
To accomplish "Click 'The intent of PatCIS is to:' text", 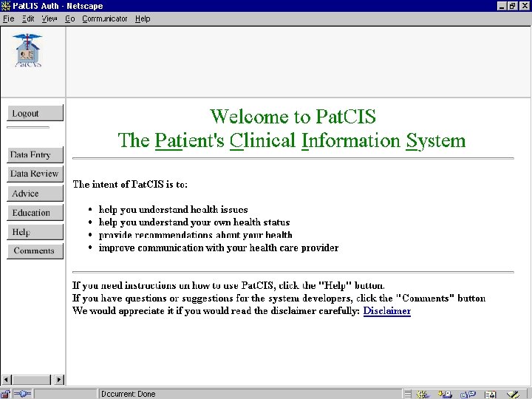I will point(130,184).
